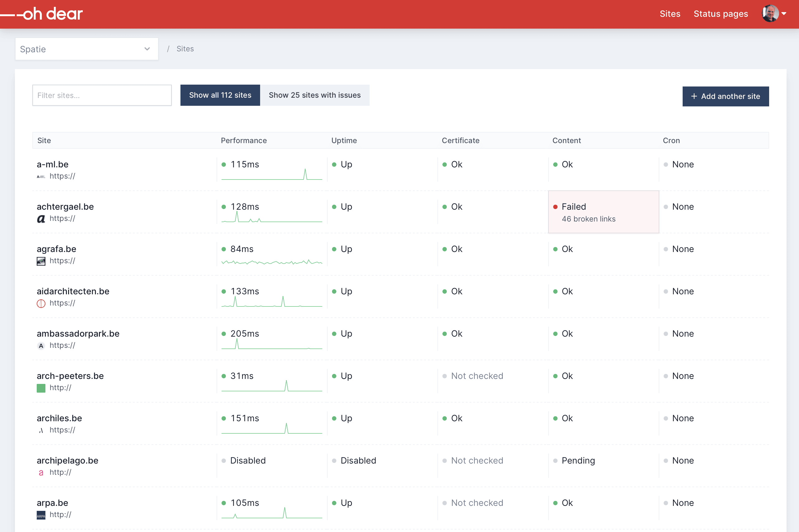799x532 pixels.
Task: Click the archiles.be favicon
Action: pos(41,430)
